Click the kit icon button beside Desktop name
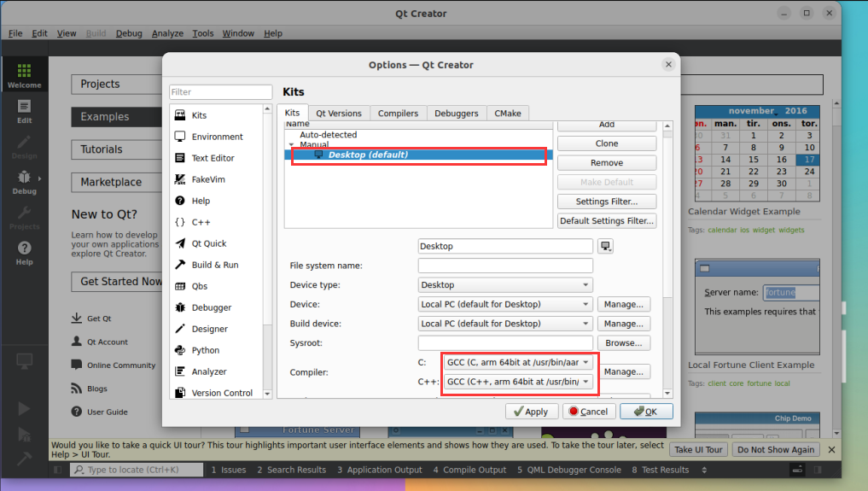The height and width of the screenshot is (491, 868). [606, 246]
